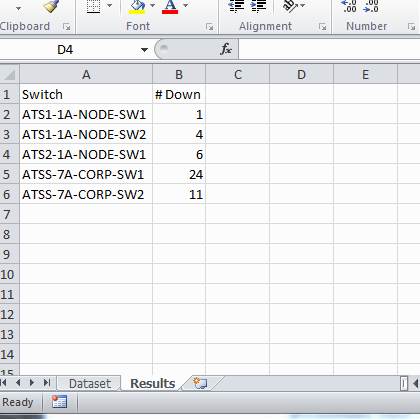
Task: Click in the formula bar input
Action: point(329,50)
